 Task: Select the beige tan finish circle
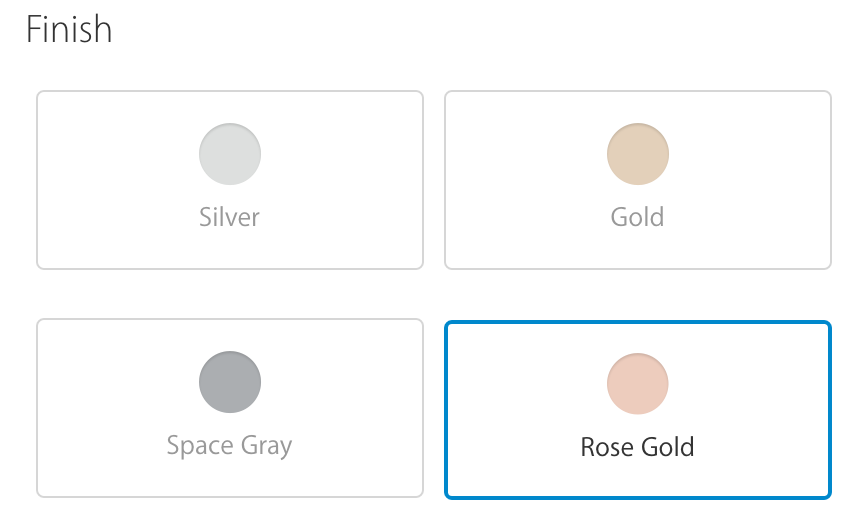click(638, 154)
